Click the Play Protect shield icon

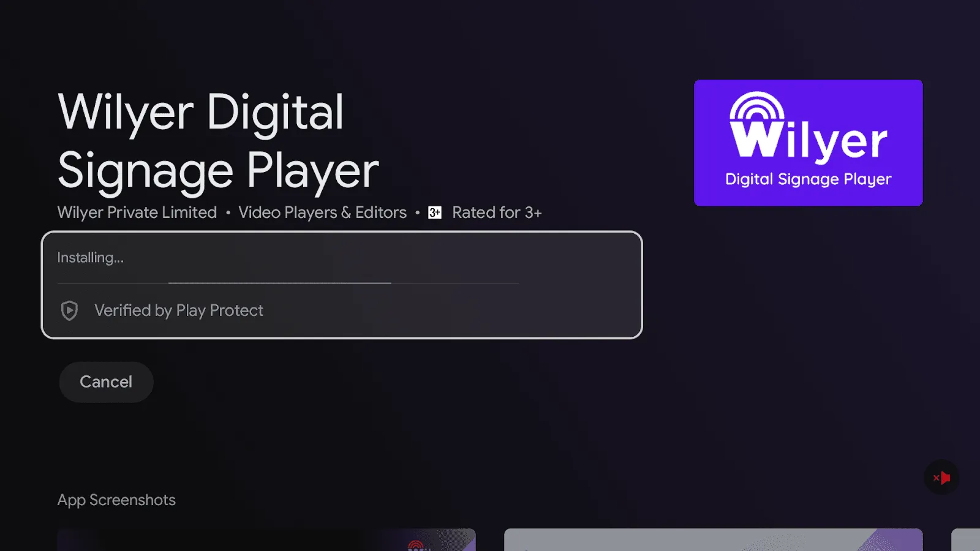pyautogui.click(x=69, y=310)
